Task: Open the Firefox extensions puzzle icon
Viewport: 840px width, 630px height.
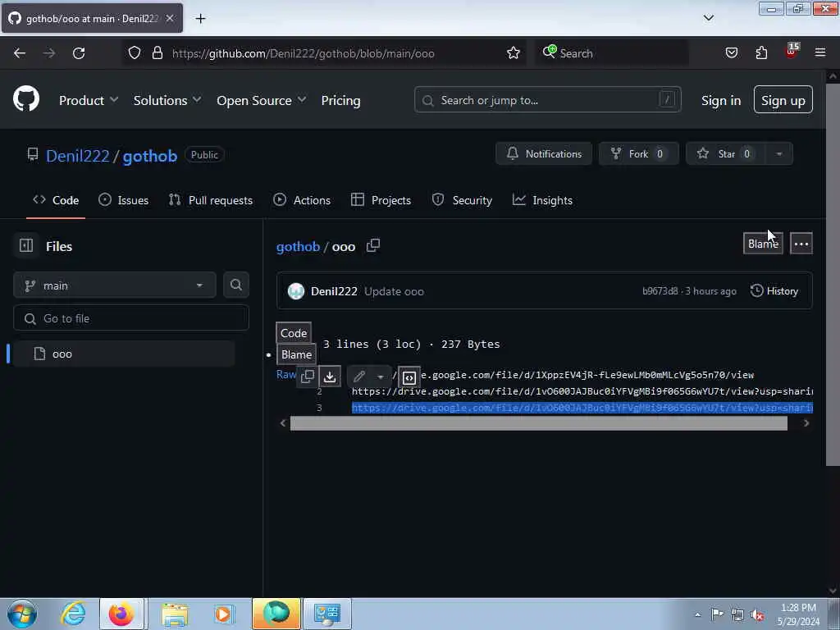Action: pyautogui.click(x=761, y=53)
